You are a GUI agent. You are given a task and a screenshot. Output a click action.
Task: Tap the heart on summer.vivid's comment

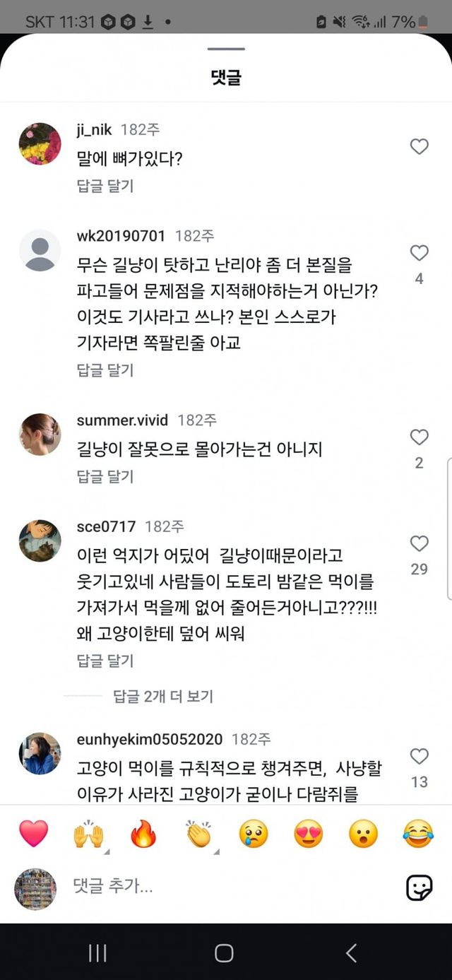pos(420,437)
